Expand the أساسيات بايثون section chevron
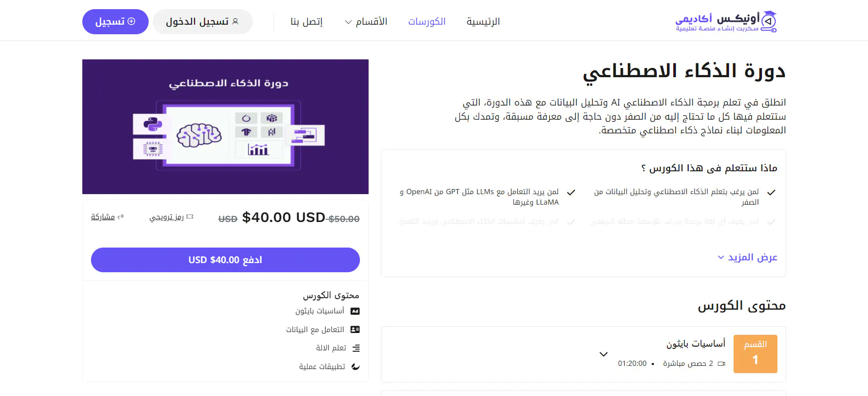 pos(604,354)
